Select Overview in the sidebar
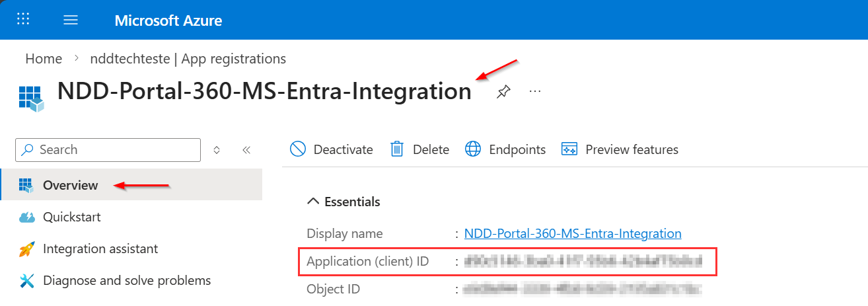This screenshot has width=868, height=306. point(70,185)
